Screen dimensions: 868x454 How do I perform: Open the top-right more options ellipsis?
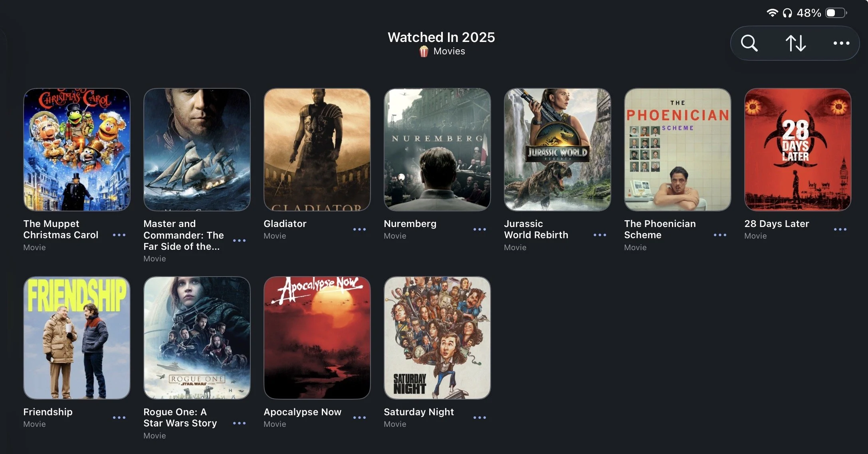[841, 43]
